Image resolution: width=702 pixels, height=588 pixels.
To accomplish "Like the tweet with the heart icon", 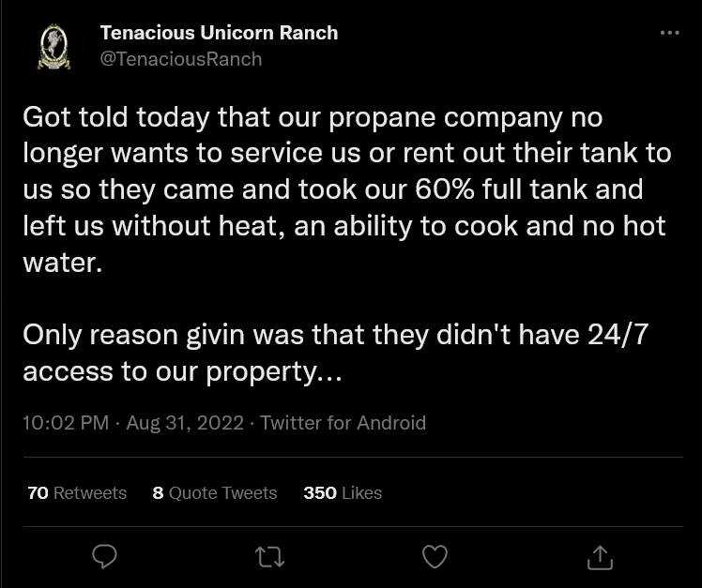I will click(x=435, y=556).
